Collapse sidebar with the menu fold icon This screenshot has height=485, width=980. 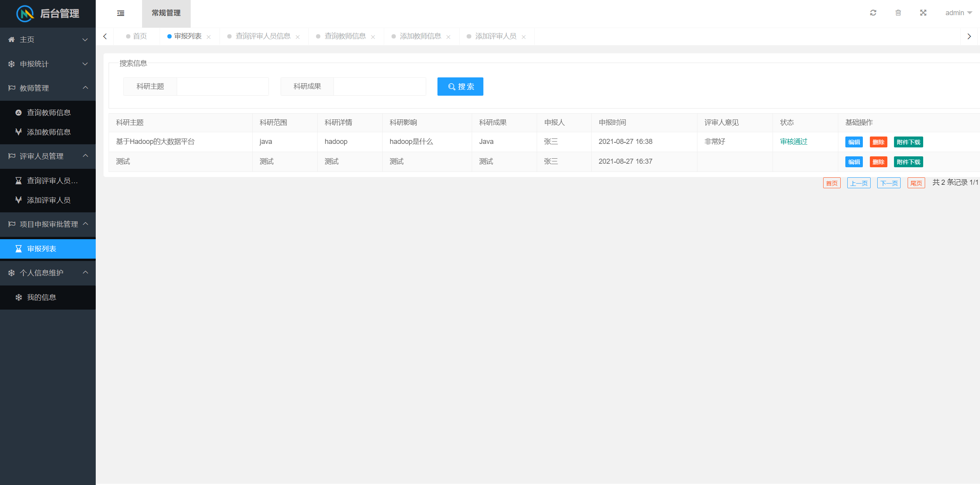pos(121,13)
